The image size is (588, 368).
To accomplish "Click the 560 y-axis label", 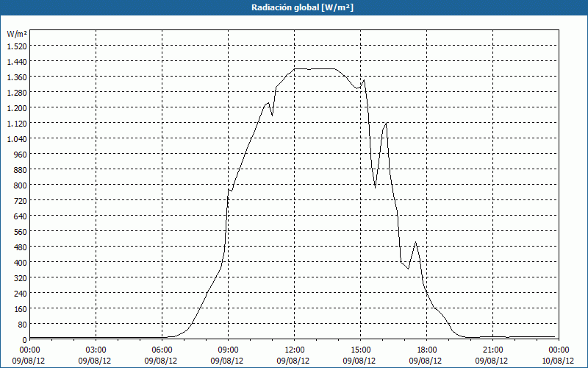I will [x=21, y=232].
